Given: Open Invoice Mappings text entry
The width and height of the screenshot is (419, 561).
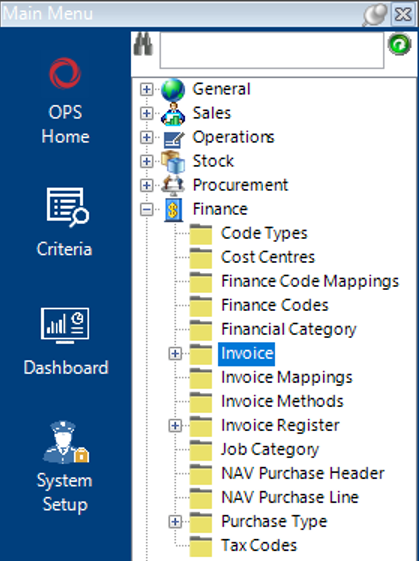Looking at the screenshot, I should point(287,377).
